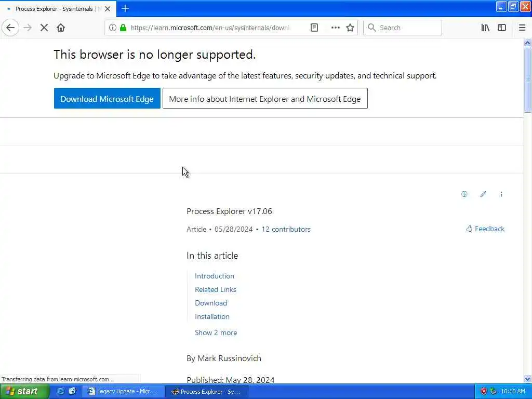Image resolution: width=532 pixels, height=399 pixels.
Task: Click the Download Microsoft Edge button
Action: (x=107, y=98)
